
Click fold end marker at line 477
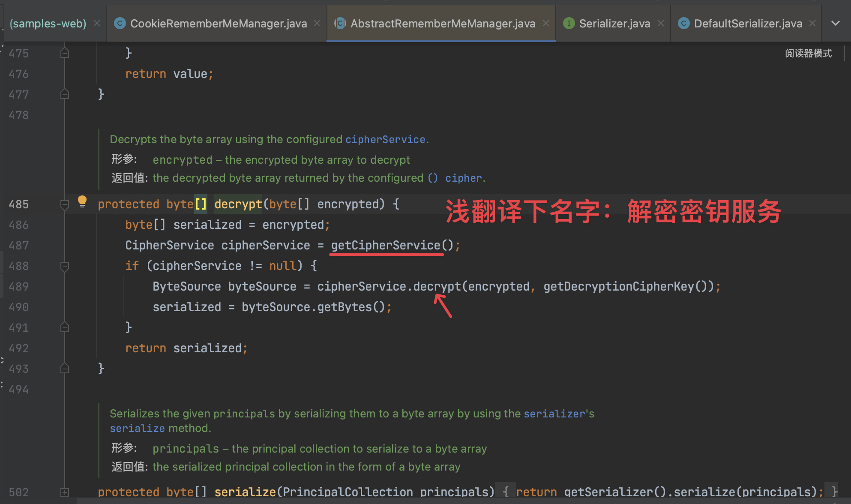click(x=65, y=94)
